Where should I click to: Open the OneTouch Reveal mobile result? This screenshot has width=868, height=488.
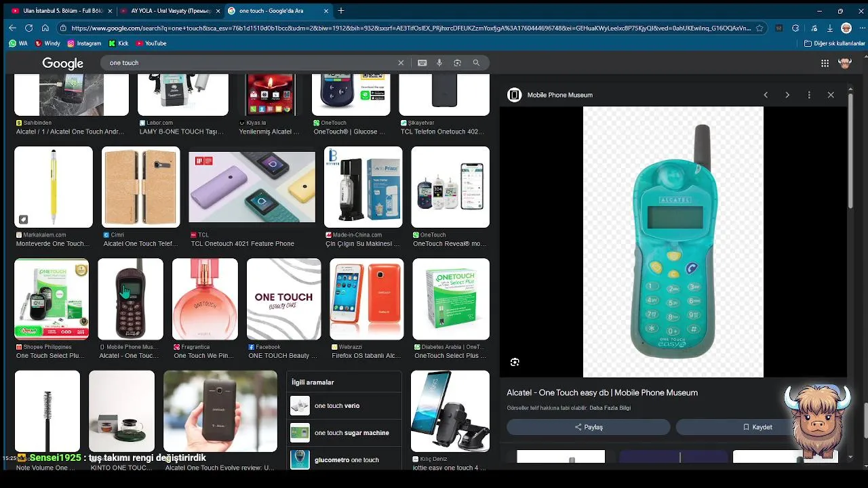click(450, 187)
